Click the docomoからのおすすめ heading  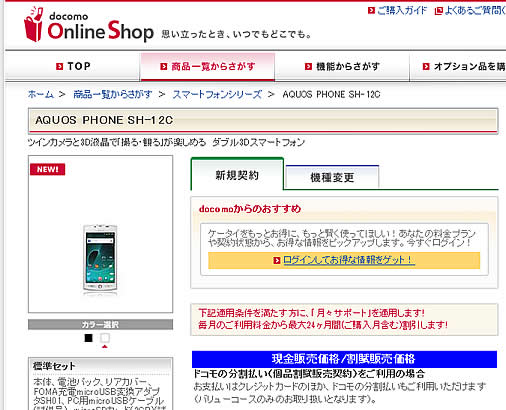[x=250, y=209]
